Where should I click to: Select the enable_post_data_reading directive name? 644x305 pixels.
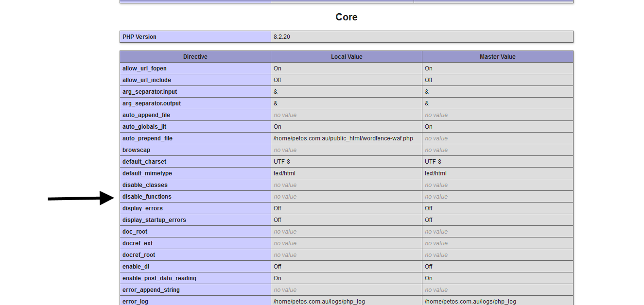pyautogui.click(x=159, y=278)
